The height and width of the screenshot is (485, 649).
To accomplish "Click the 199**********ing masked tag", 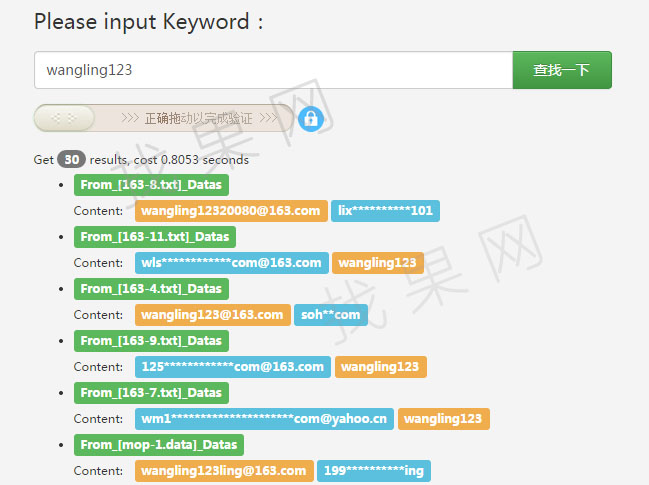I will [374, 471].
